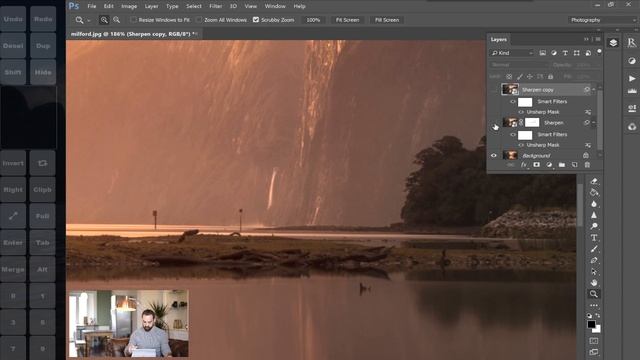Open the Kind filter dropdown

coord(512,53)
